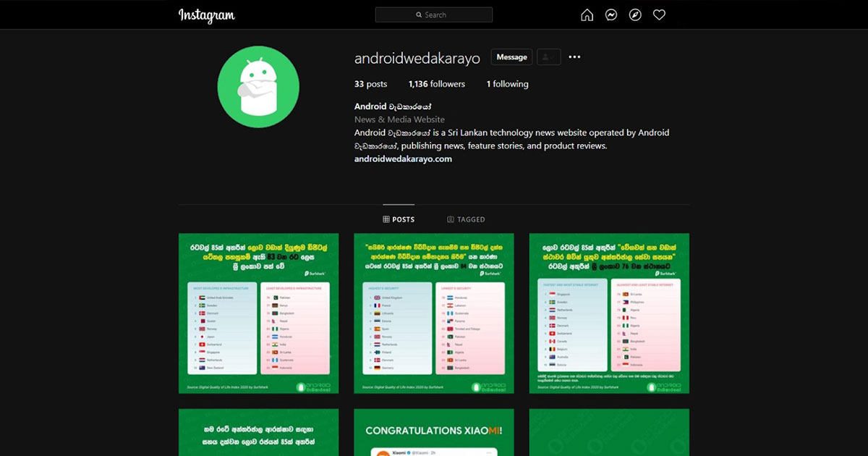This screenshot has height=456, width=868.
Task: Switch to the TAGGED tab
Action: tap(467, 219)
